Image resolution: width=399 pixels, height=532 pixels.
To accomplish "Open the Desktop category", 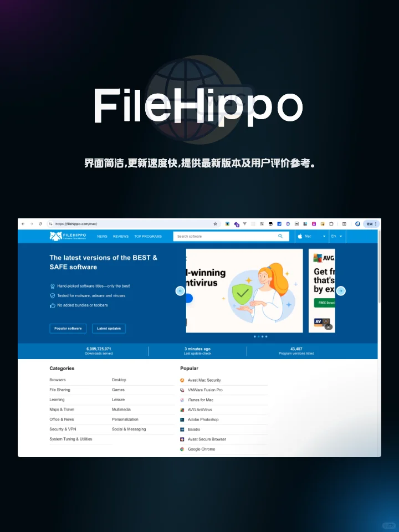I will tap(119, 380).
